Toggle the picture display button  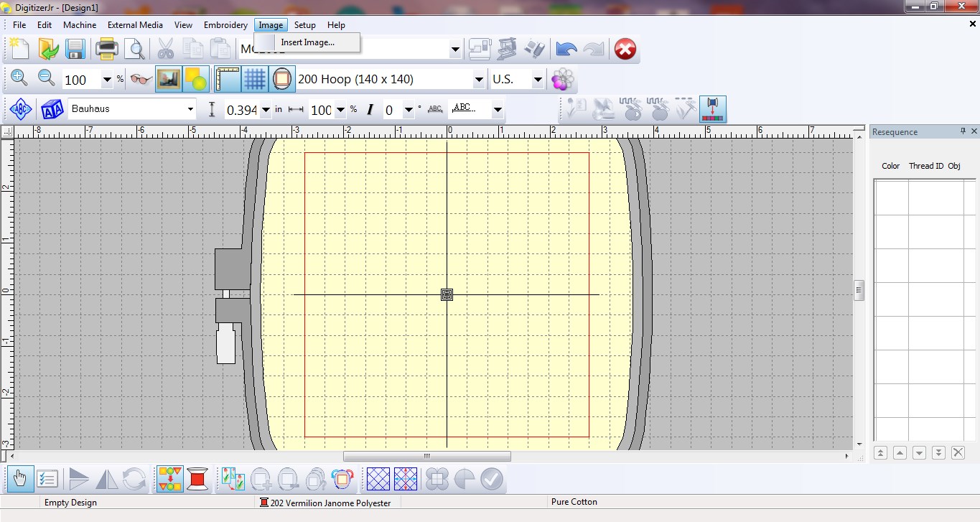(x=169, y=79)
